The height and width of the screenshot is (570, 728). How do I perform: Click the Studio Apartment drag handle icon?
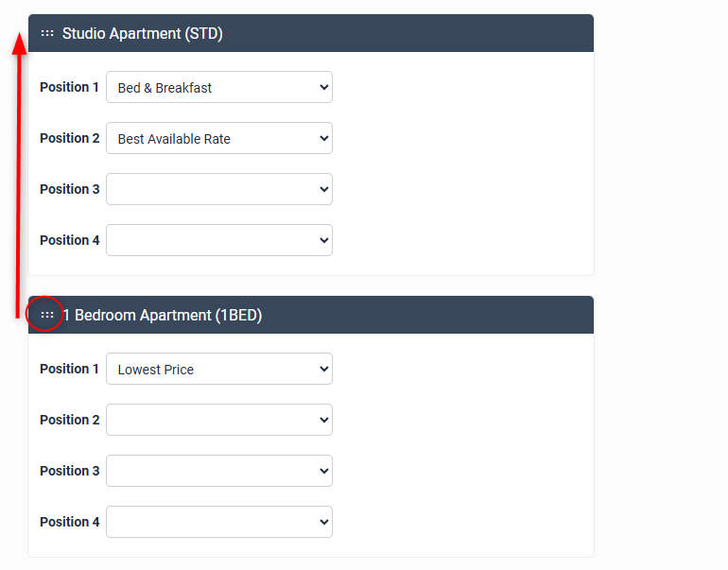coord(47,33)
